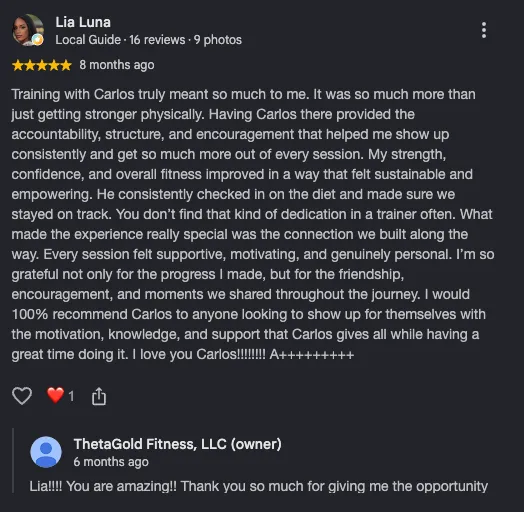Click the "9 photos" text

[218, 40]
